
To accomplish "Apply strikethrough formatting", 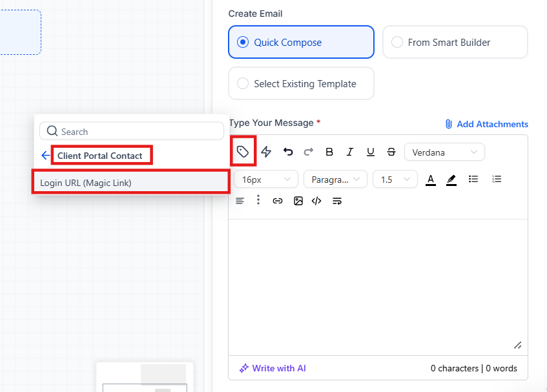I will click(391, 152).
